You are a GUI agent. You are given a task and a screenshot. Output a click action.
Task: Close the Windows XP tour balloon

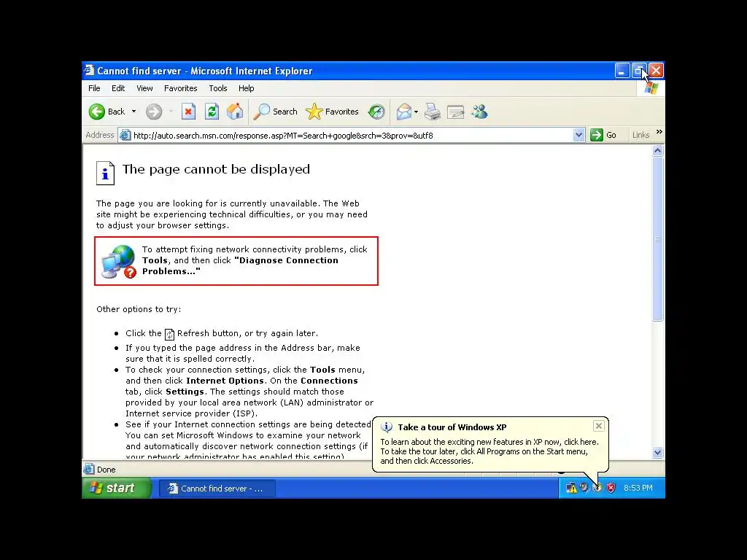tap(599, 426)
